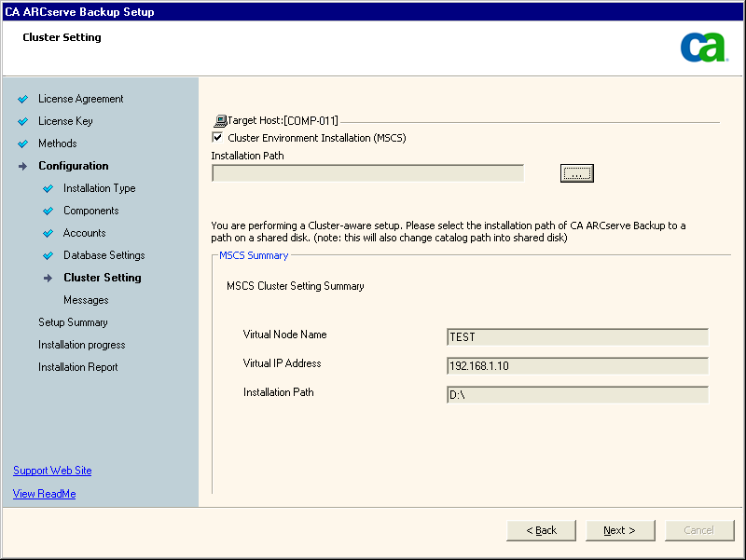Image resolution: width=746 pixels, height=560 pixels.
Task: Click checkmark icon beside Methods
Action: 23,143
